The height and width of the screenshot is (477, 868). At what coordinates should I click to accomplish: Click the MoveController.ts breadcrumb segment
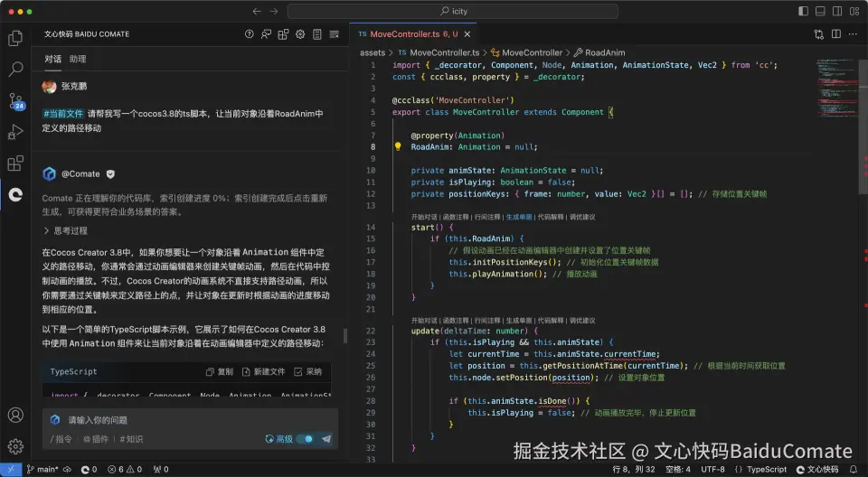point(439,52)
